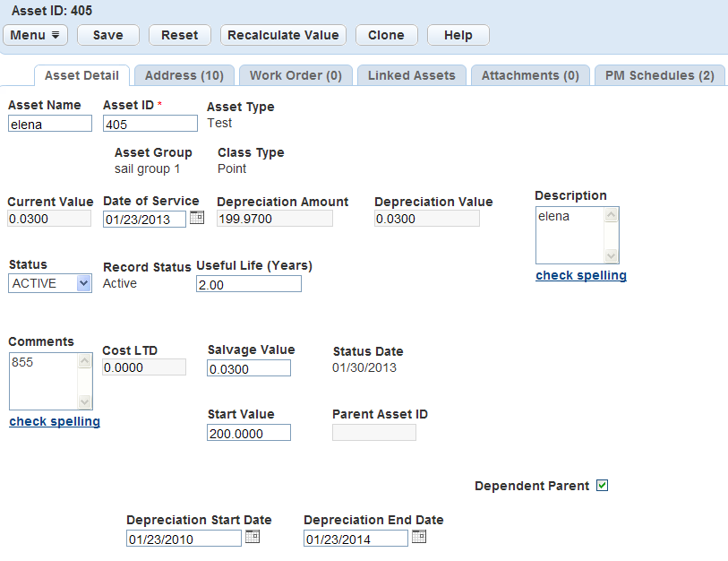Open the Help button

tap(458, 35)
